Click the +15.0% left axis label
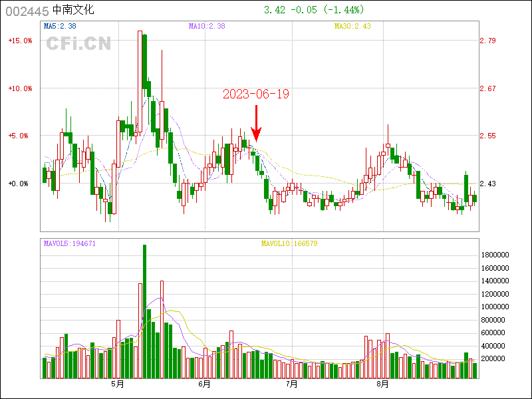Screen dimensions: 532x399 [x=20, y=41]
